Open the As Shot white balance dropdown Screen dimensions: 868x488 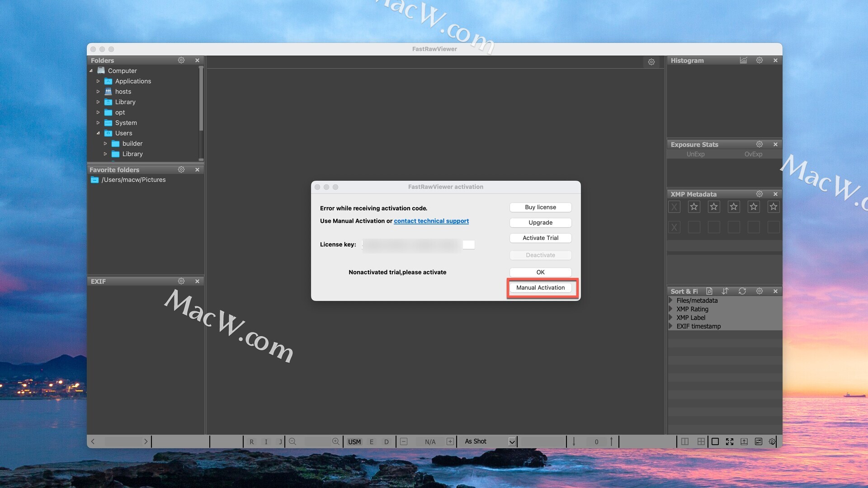click(512, 441)
